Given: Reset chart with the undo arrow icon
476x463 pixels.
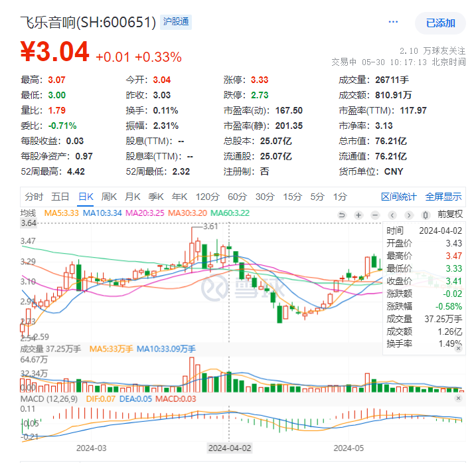Looking at the screenshot, I should coord(342,215).
